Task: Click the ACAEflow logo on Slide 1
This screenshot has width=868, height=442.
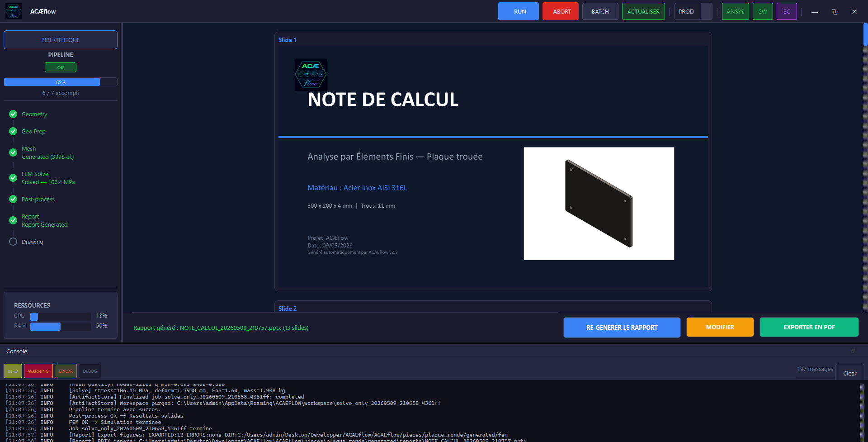Action: (311, 74)
